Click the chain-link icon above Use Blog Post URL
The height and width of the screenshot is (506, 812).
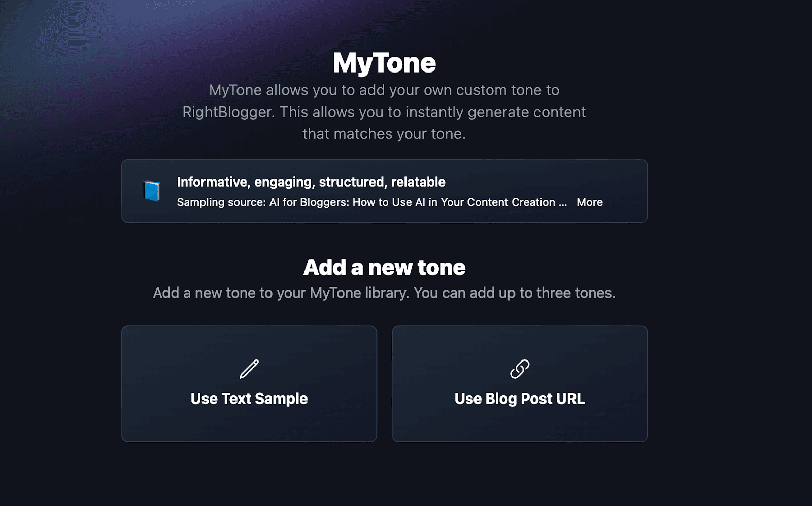tap(519, 370)
